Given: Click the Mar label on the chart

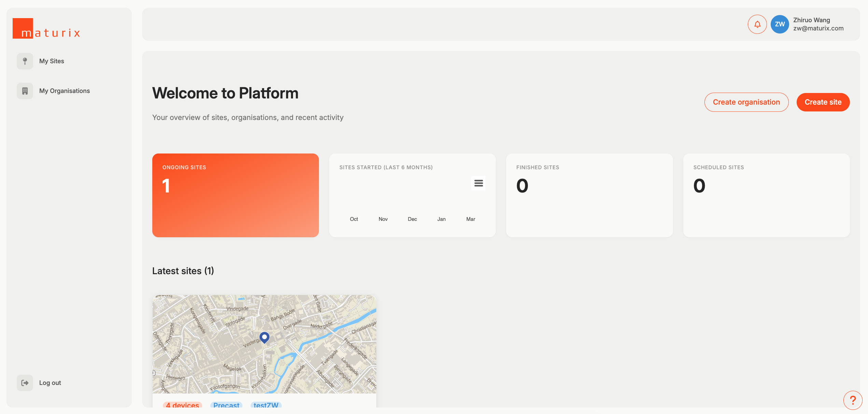Looking at the screenshot, I should pyautogui.click(x=471, y=219).
